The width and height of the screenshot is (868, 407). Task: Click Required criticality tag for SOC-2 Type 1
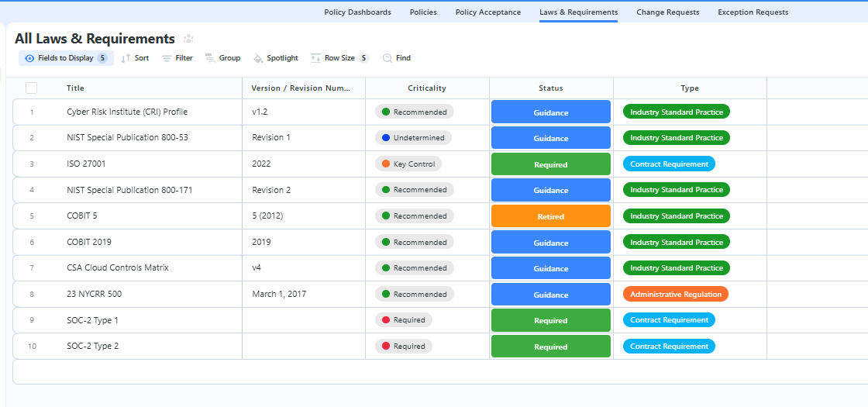pyautogui.click(x=404, y=320)
